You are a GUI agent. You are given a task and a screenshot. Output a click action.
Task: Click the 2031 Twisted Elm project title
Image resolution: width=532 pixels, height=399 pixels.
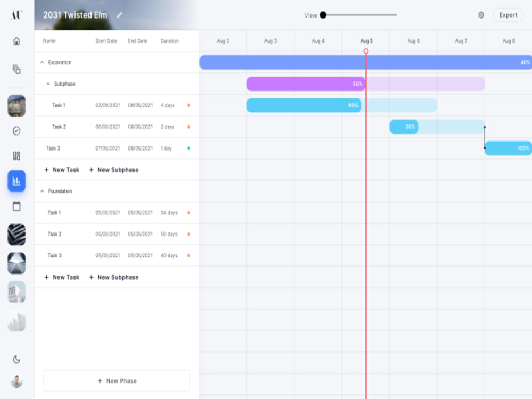(x=75, y=15)
